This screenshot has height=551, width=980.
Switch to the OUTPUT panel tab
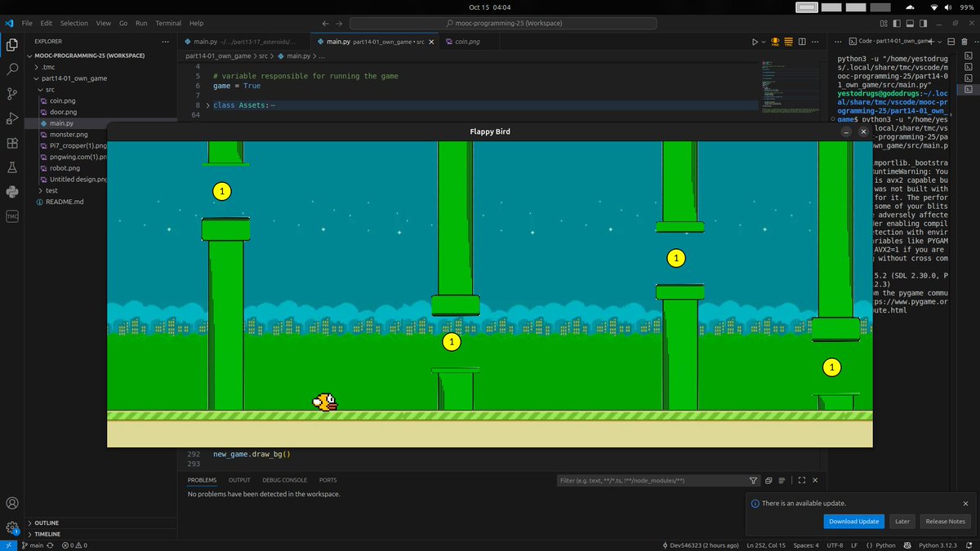point(239,481)
